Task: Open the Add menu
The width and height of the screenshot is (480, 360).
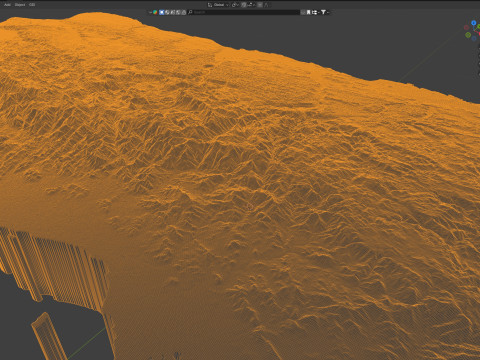Action: (7, 5)
